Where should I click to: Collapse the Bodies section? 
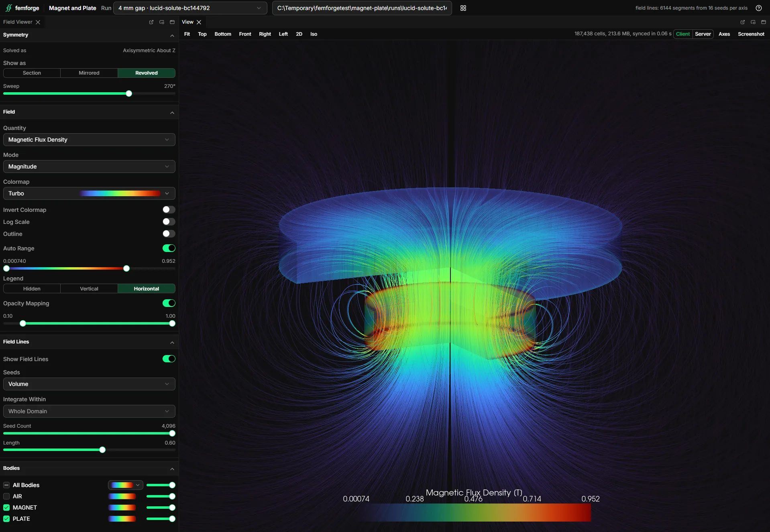pos(172,469)
